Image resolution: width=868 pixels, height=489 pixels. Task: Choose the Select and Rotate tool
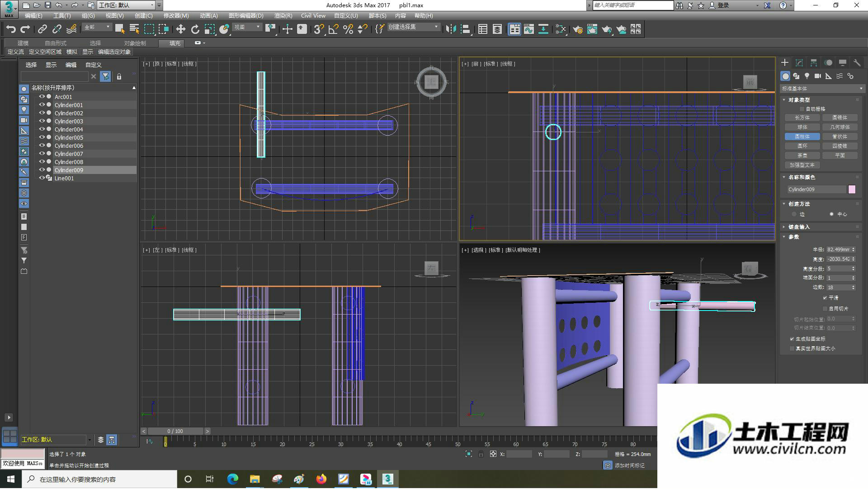point(195,29)
